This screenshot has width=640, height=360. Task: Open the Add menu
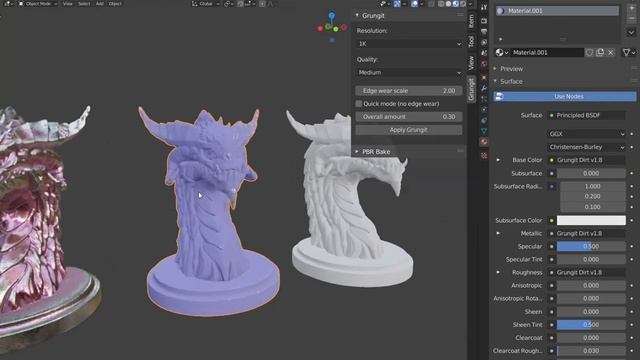[x=100, y=4]
